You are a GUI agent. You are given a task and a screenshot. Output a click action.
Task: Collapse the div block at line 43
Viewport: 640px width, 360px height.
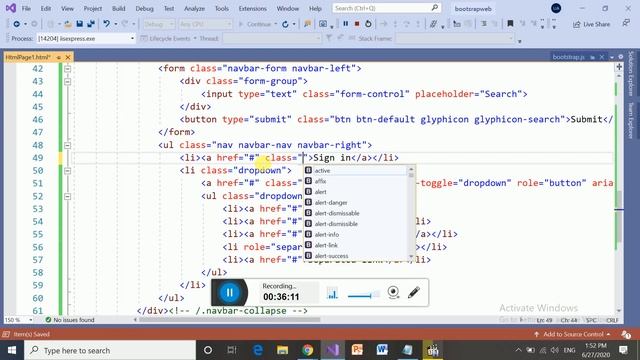(x=68, y=81)
